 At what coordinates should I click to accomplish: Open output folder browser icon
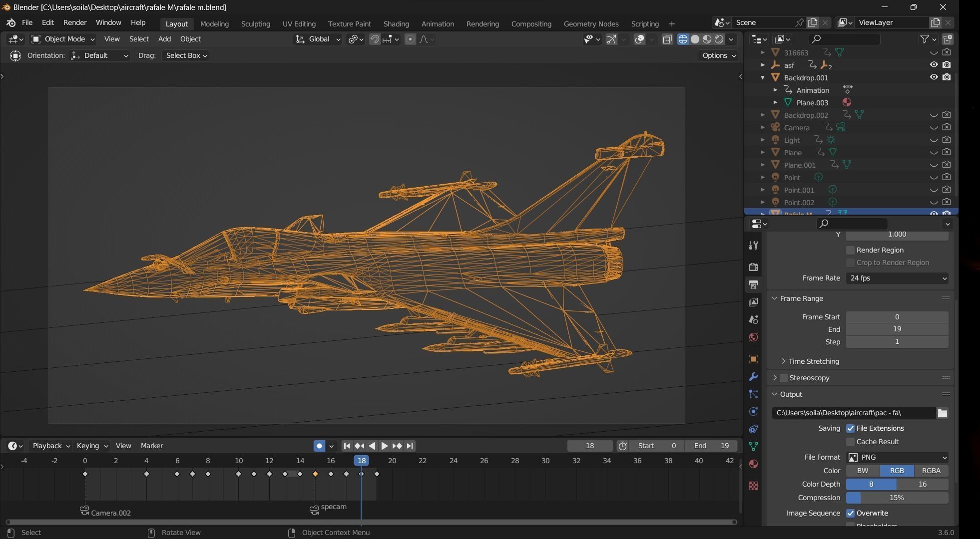[943, 413]
